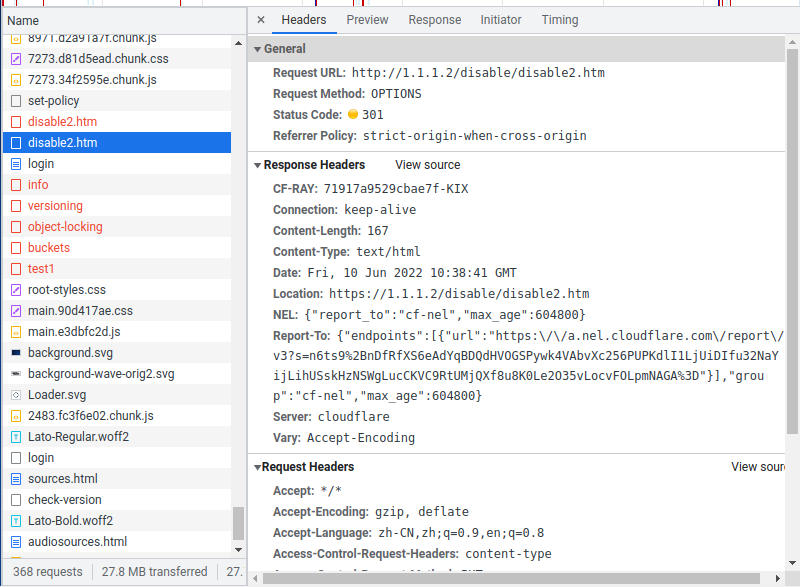Open the Initiator tab
800x587 pixels.
coord(501,20)
